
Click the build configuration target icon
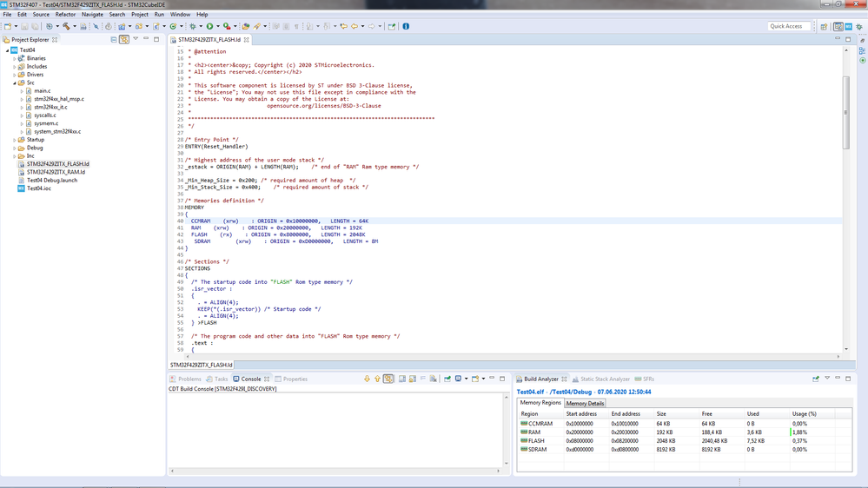click(50, 26)
